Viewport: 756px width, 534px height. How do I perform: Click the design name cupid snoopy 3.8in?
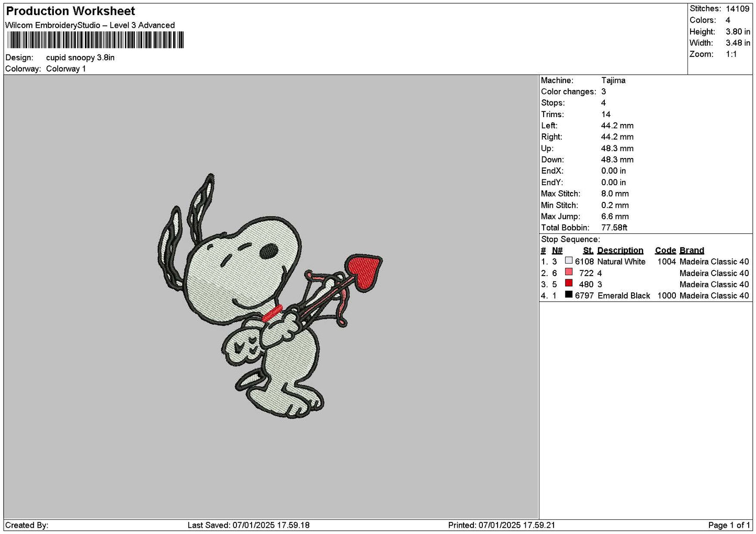[80, 58]
